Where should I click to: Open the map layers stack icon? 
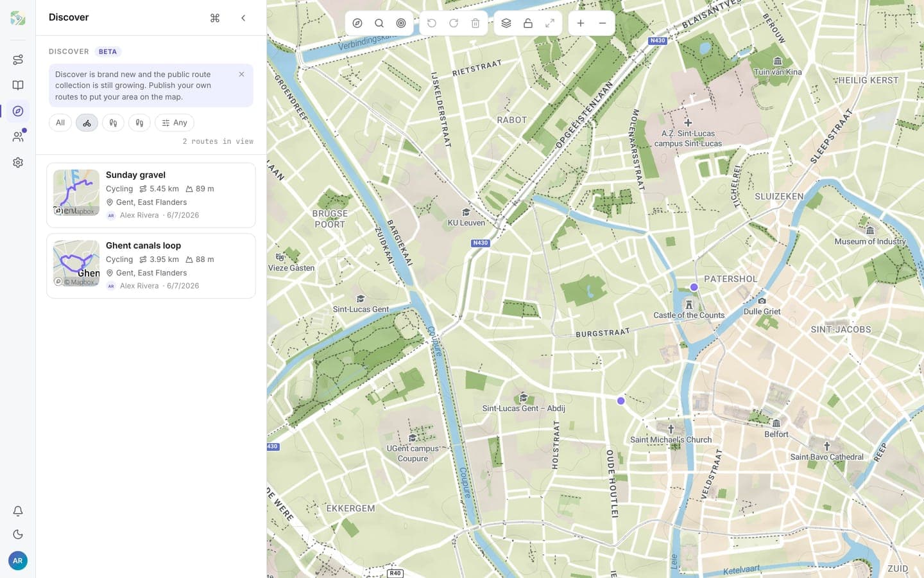(506, 23)
